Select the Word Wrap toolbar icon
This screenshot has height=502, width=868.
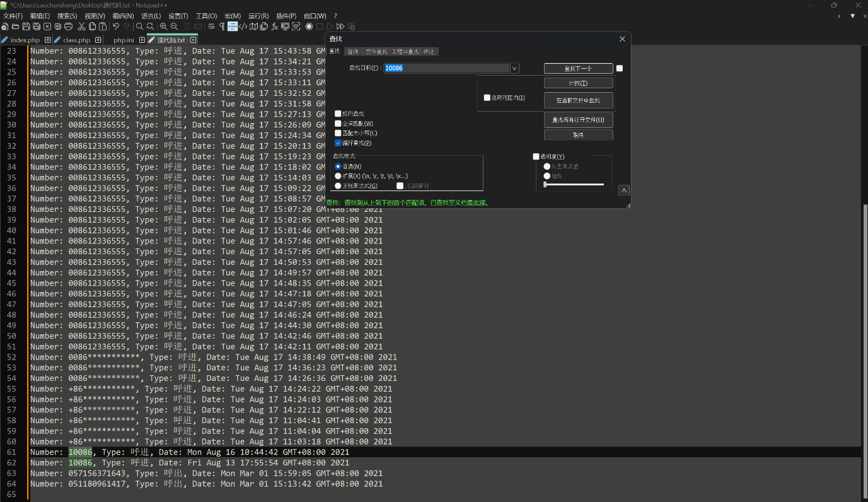click(x=211, y=26)
